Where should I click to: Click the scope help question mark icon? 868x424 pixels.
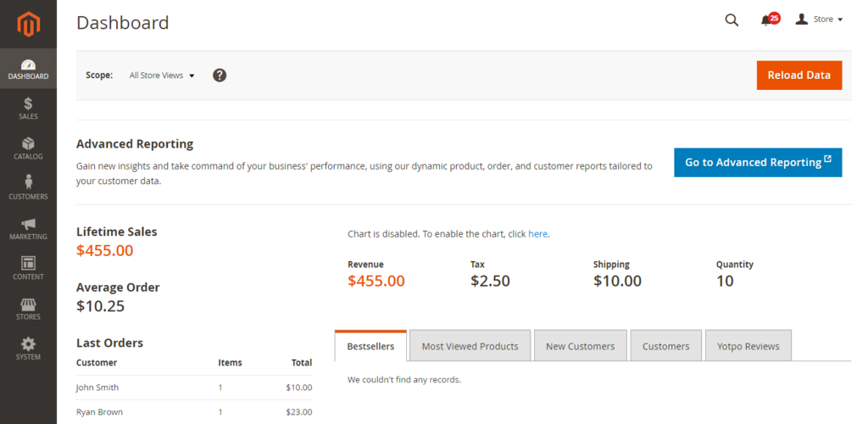220,75
